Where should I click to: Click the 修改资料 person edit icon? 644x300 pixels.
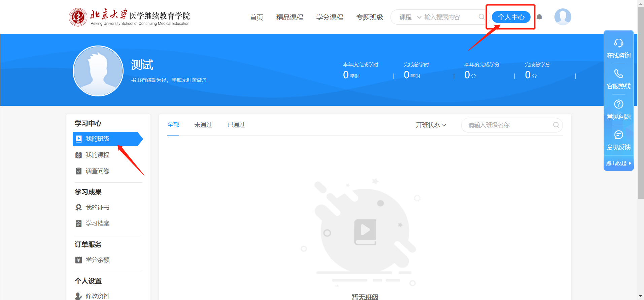[79, 296]
